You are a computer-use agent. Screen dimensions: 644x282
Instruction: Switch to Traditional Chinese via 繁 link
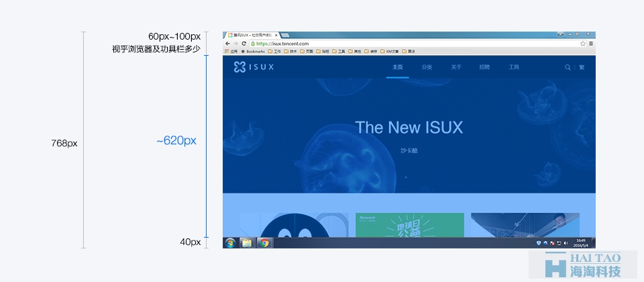(x=582, y=67)
